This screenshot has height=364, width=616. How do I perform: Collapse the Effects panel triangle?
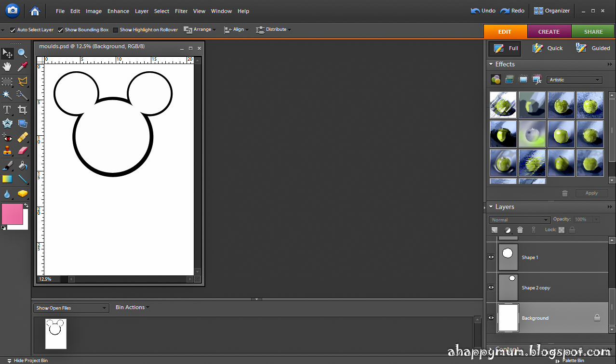click(x=491, y=64)
